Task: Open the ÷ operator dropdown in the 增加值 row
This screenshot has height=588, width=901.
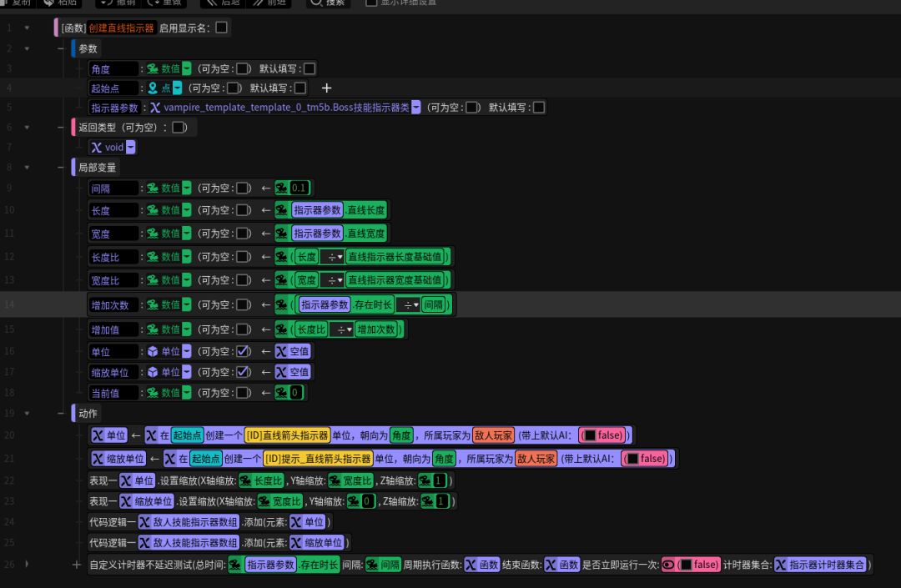Action: click(x=342, y=329)
